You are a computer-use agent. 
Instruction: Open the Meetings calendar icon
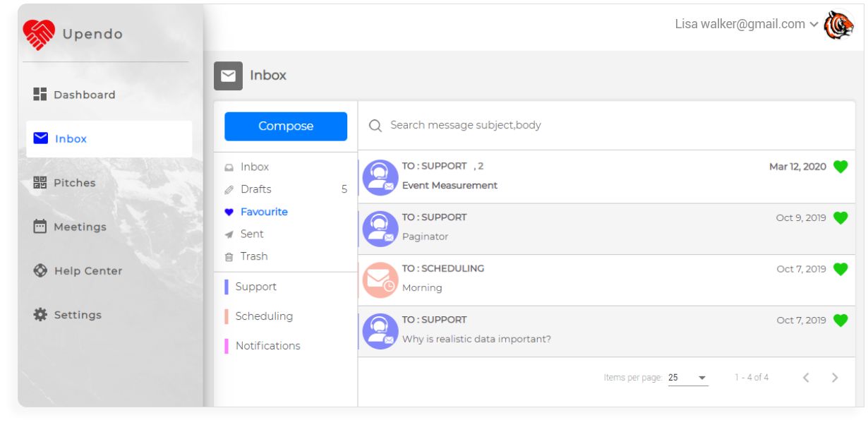(40, 227)
